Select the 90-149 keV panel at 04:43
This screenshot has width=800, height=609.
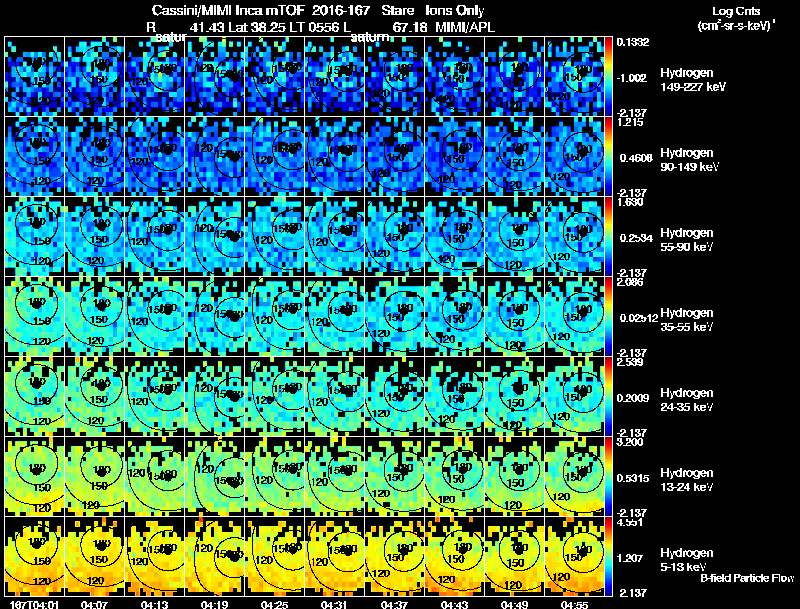click(455, 157)
